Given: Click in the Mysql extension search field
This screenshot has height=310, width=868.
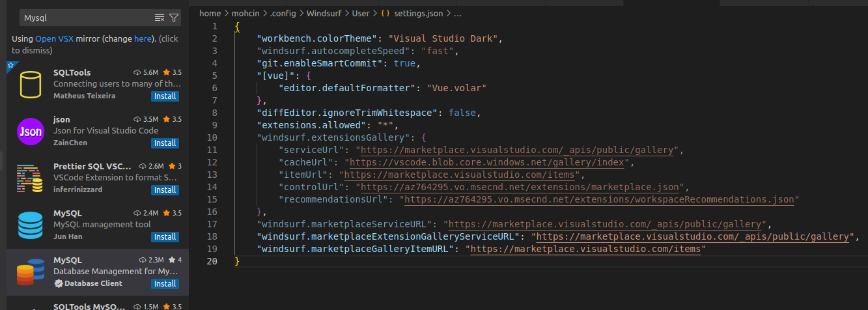Looking at the screenshot, I should [85, 18].
